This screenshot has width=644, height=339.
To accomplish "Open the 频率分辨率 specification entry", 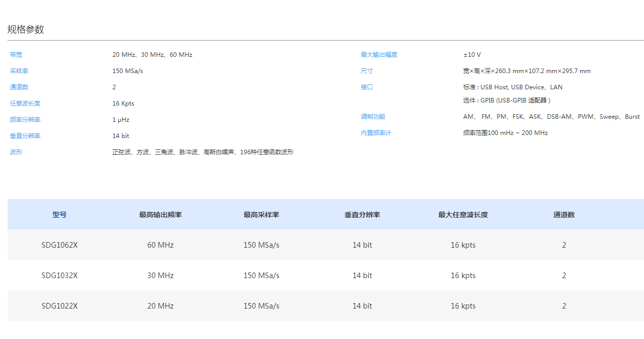I will [25, 119].
